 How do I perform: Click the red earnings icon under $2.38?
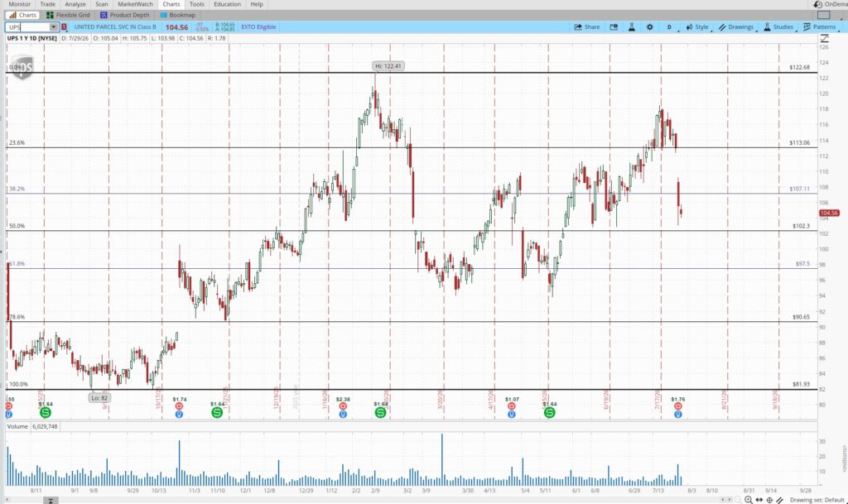(343, 406)
